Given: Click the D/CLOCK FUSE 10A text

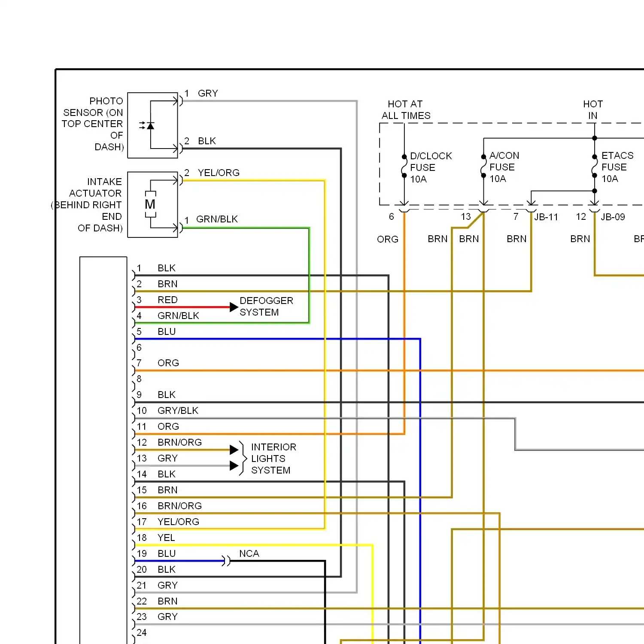Looking at the screenshot, I should coord(431,167).
